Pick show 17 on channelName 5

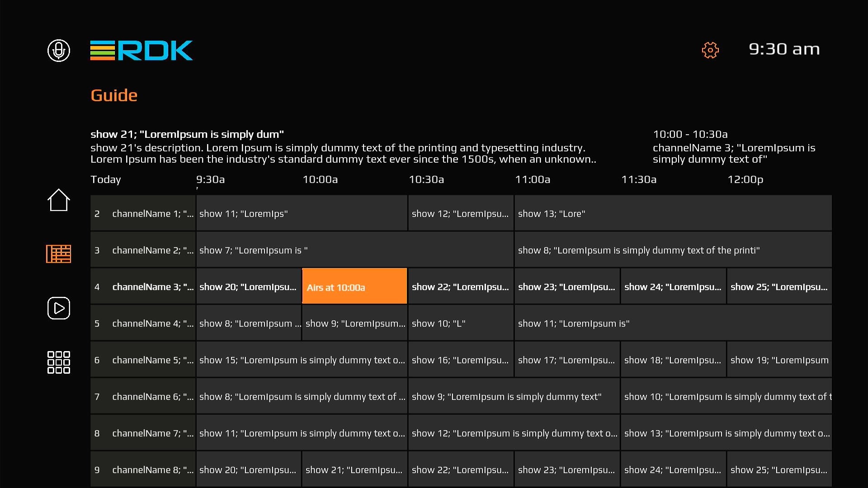pyautogui.click(x=567, y=360)
